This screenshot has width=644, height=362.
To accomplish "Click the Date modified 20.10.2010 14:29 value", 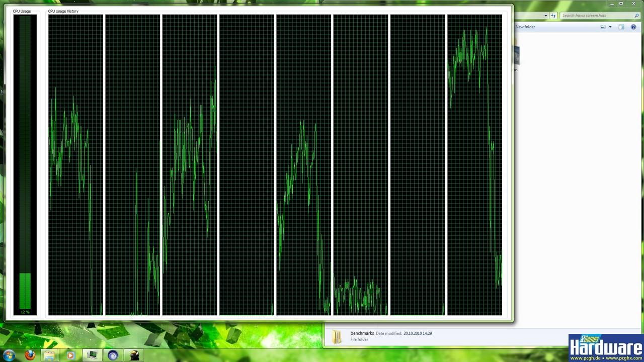I will click(418, 333).
